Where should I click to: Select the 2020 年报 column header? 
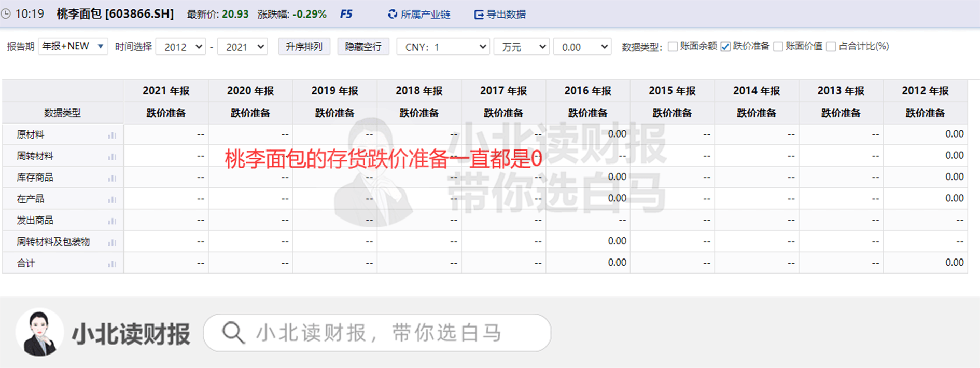coord(250,91)
